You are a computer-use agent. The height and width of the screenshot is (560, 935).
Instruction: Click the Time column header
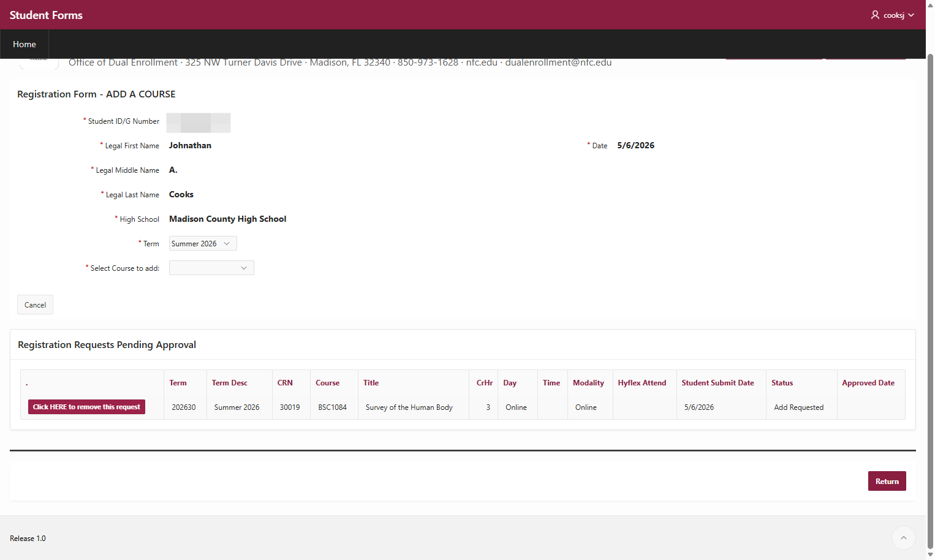pyautogui.click(x=551, y=383)
